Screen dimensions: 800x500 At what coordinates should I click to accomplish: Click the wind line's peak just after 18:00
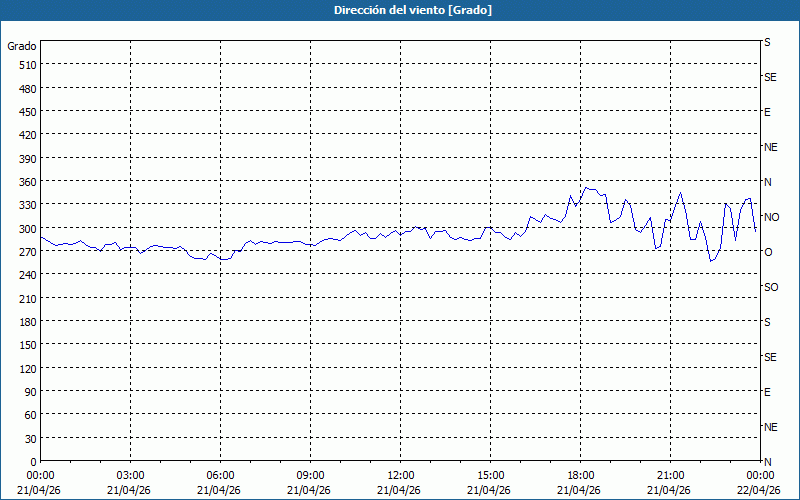[x=586, y=187]
